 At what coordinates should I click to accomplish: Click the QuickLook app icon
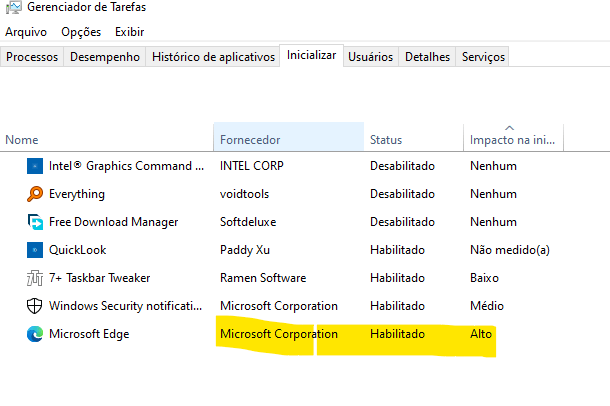click(x=35, y=250)
